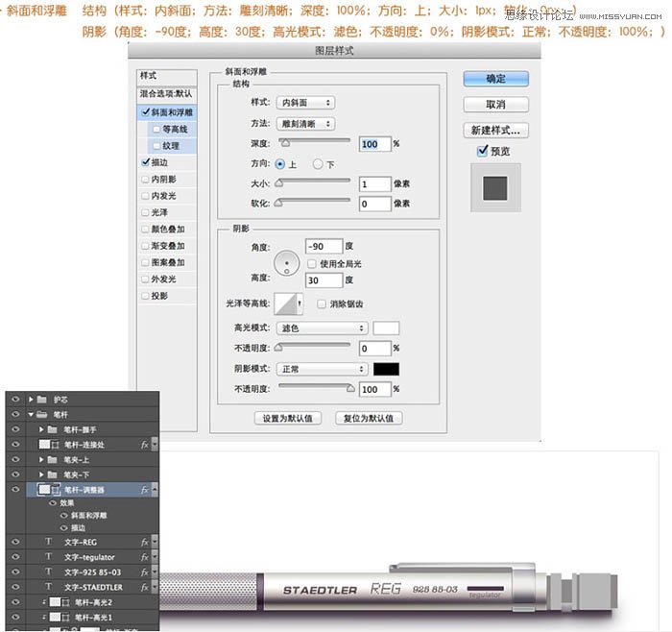Viewport: 672px width, 632px height.
Task: Click 设置为默认值 button
Action: point(288,419)
